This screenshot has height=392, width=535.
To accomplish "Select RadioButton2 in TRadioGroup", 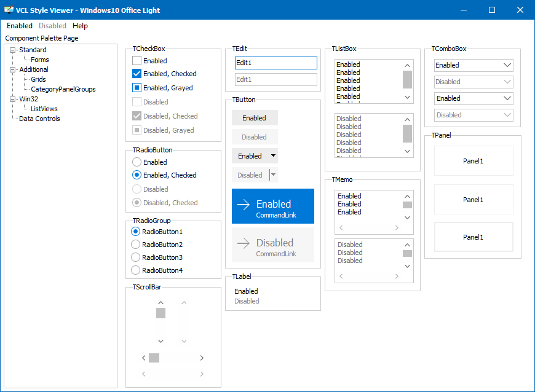I will tap(135, 245).
